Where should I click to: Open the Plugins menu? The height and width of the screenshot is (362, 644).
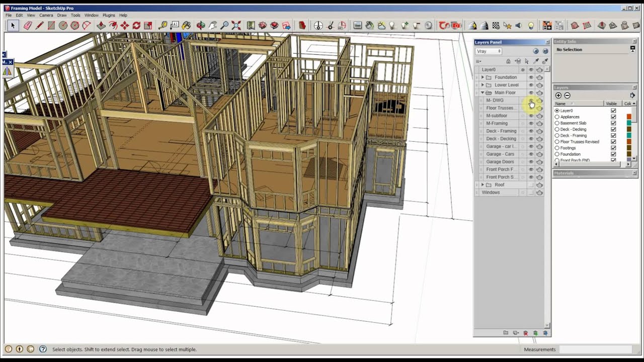pos(109,15)
